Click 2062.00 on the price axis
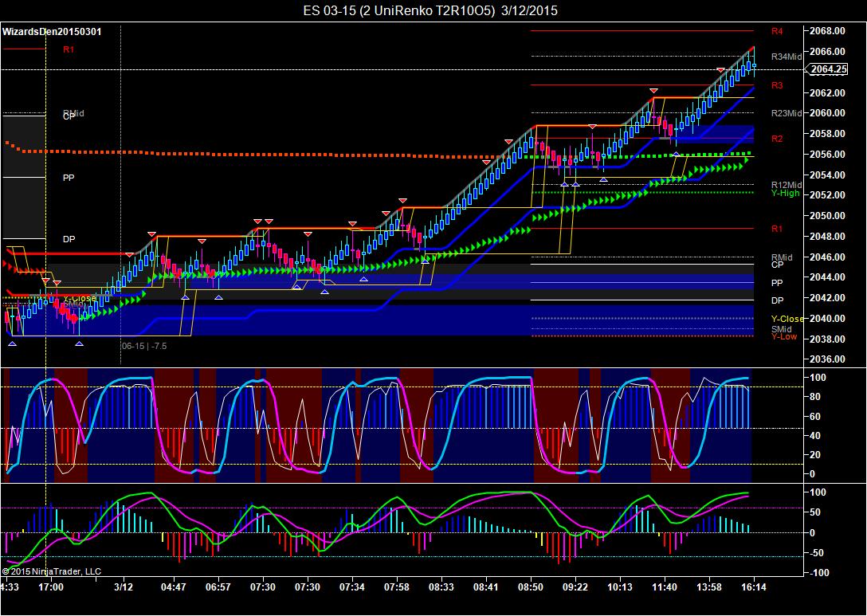867x616 pixels. pos(827,92)
